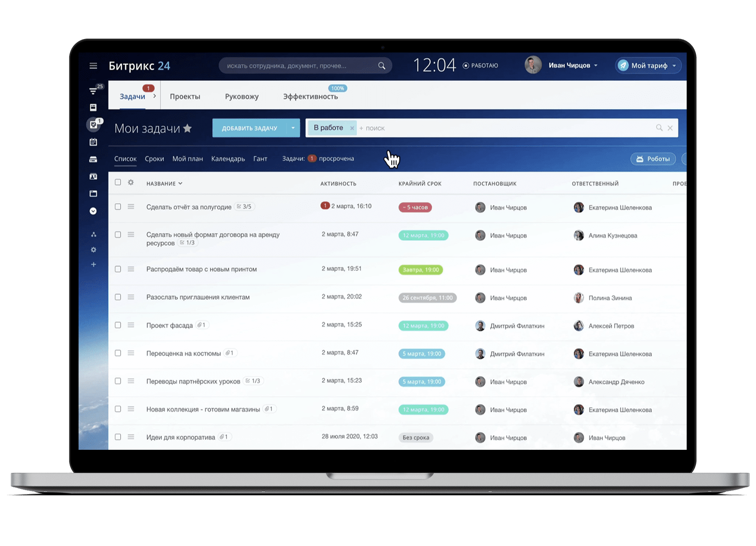Viewport: 756px width, 546px height.
Task: Expand more items via sidebar chevron circle
Action: pos(93,211)
